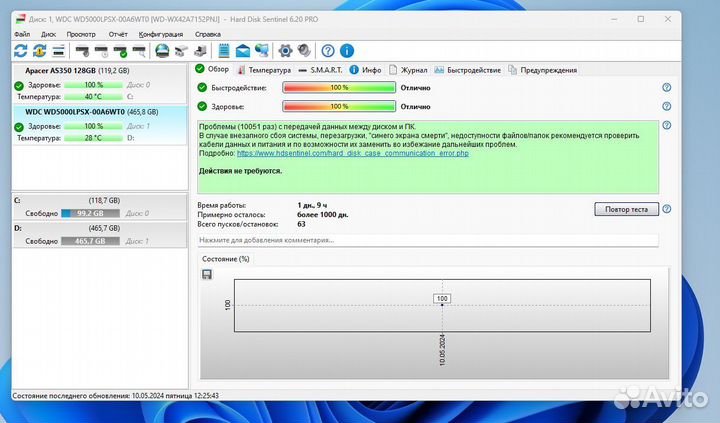Click the WDC temperature 28 °C bar

pyautogui.click(x=93, y=138)
